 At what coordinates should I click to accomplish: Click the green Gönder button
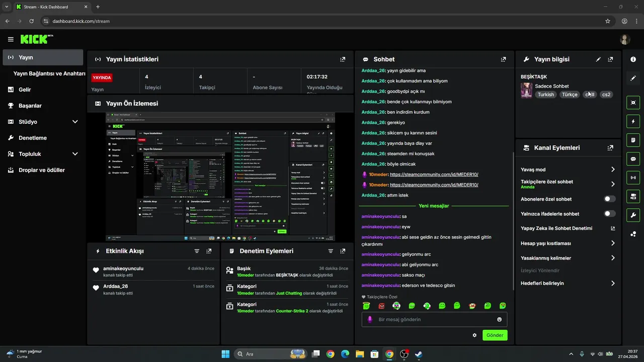click(495, 335)
